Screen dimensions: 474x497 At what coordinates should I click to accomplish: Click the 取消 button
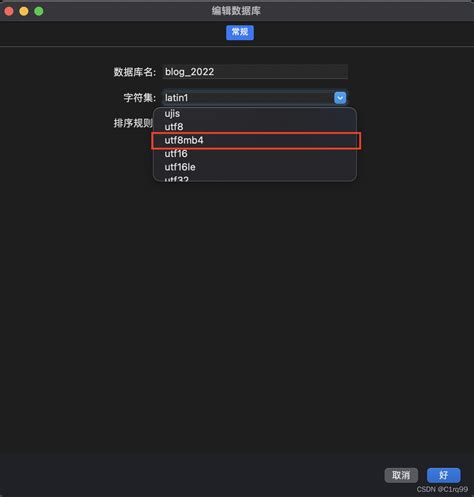(401, 475)
